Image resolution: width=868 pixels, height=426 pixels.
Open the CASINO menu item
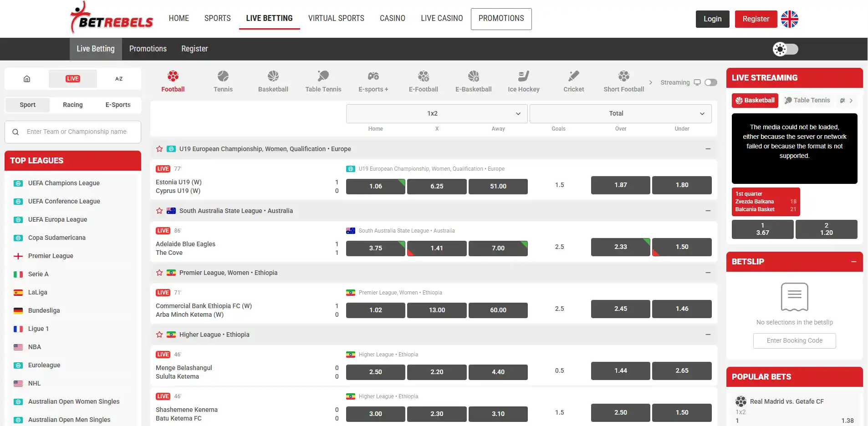coord(393,18)
